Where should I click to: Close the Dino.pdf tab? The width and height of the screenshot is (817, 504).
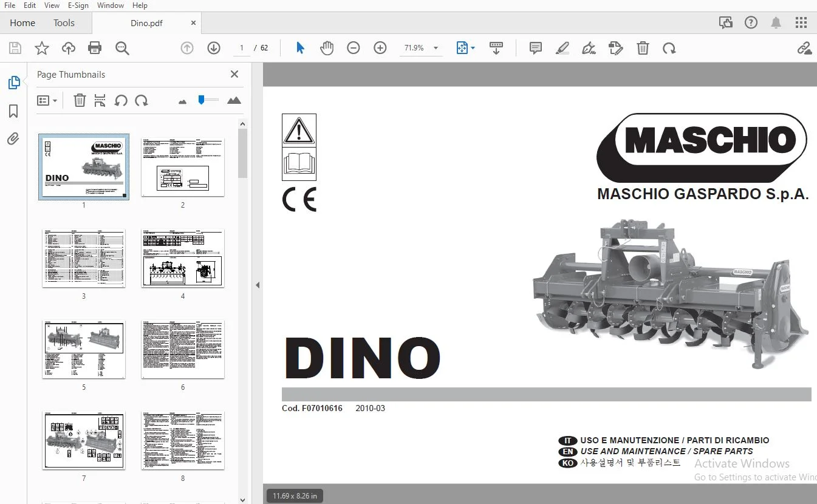coord(193,23)
